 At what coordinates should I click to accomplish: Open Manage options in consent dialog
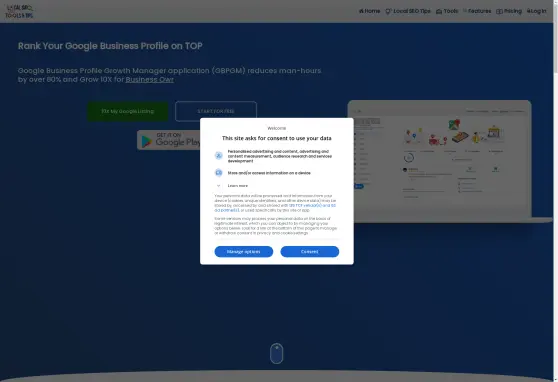[x=244, y=251]
